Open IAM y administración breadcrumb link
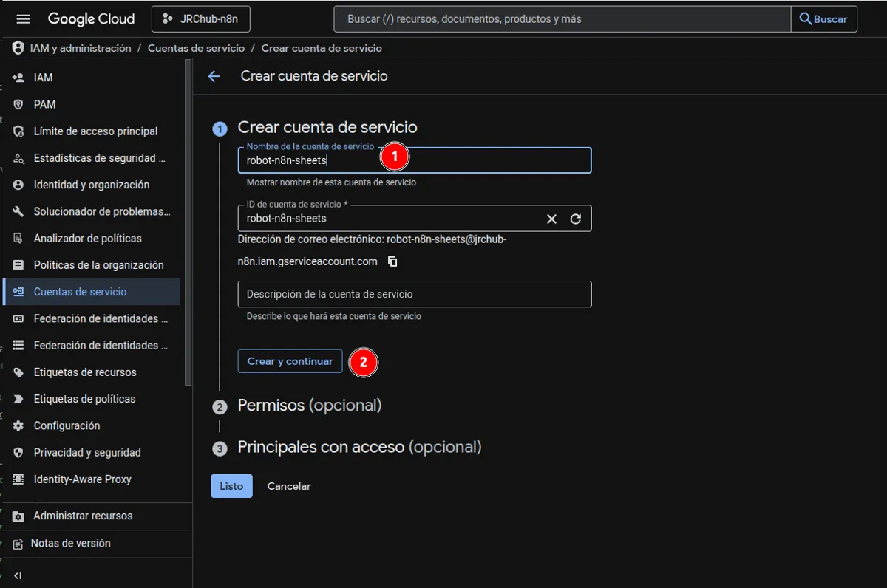 (x=81, y=48)
